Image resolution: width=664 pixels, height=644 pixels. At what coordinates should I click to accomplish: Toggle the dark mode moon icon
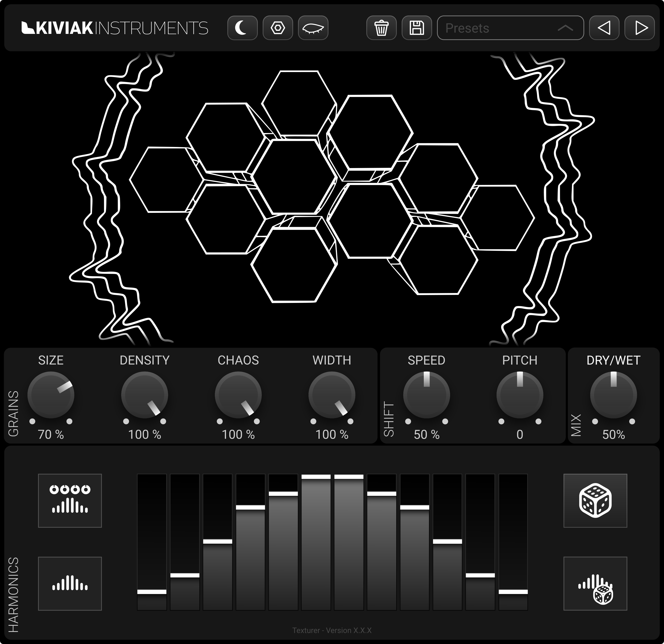click(242, 28)
